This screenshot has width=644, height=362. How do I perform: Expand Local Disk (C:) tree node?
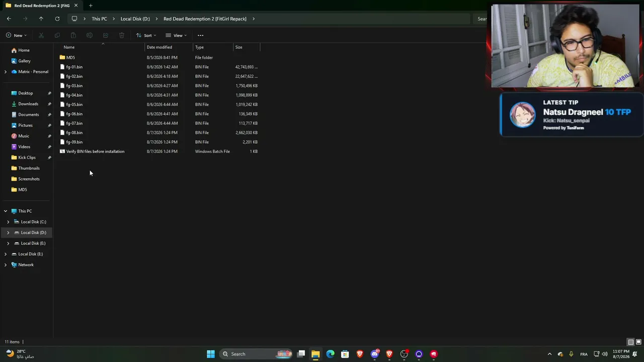8,222
